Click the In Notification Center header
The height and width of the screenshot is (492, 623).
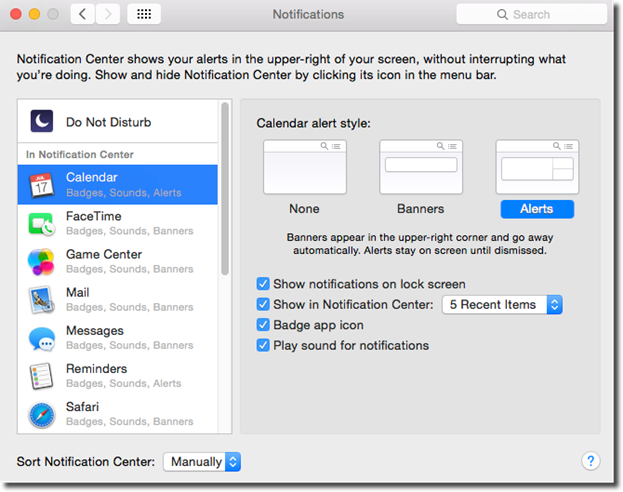click(80, 154)
